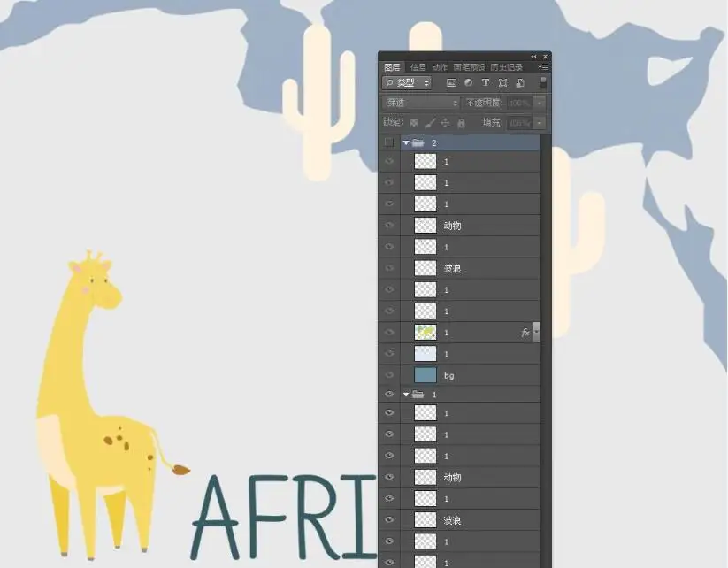Open the 类型 filter kind dropdown
Viewport: 728px width, 568px height.
pos(407,83)
